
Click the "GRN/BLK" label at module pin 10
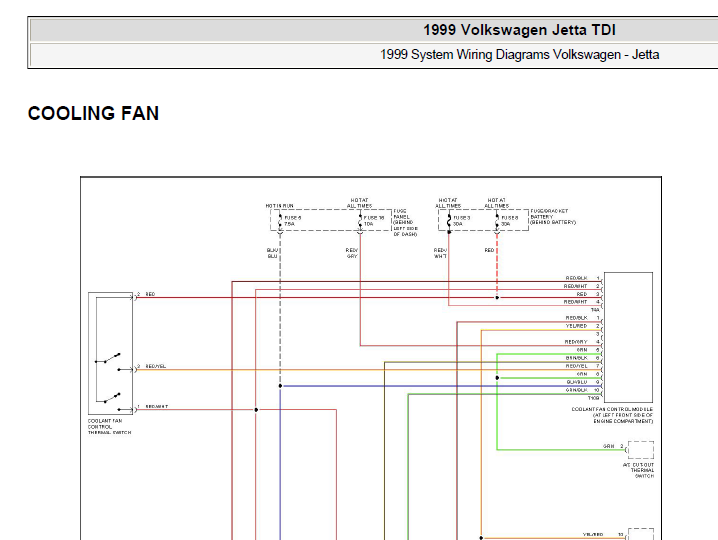[x=577, y=390]
